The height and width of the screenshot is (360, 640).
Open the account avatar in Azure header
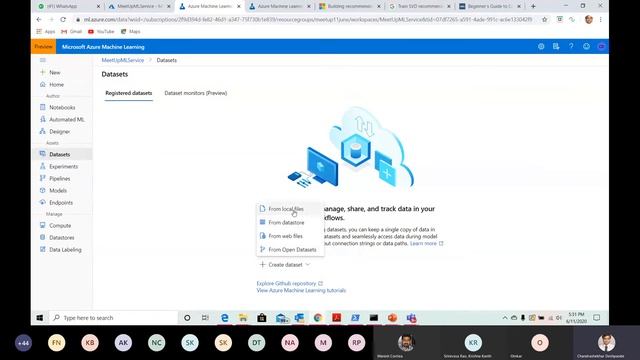point(601,47)
